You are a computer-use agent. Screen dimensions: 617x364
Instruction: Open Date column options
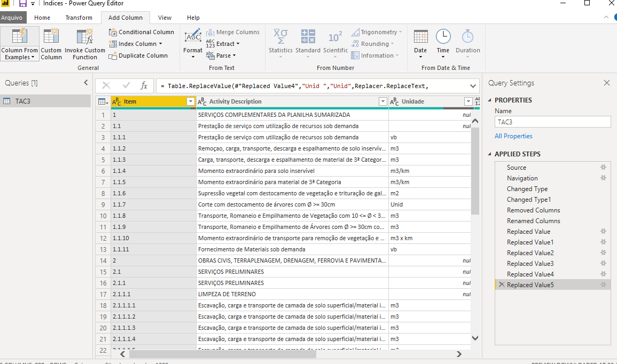point(420,44)
